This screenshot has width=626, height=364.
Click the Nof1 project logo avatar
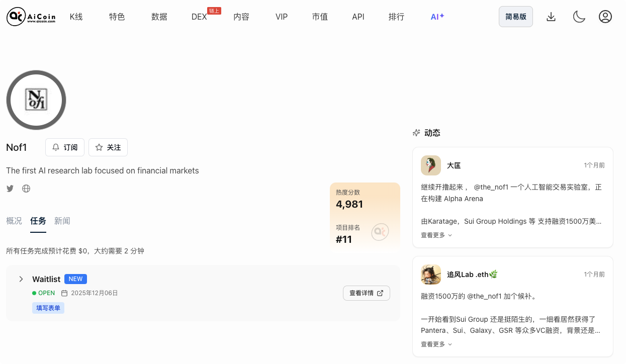(x=36, y=100)
